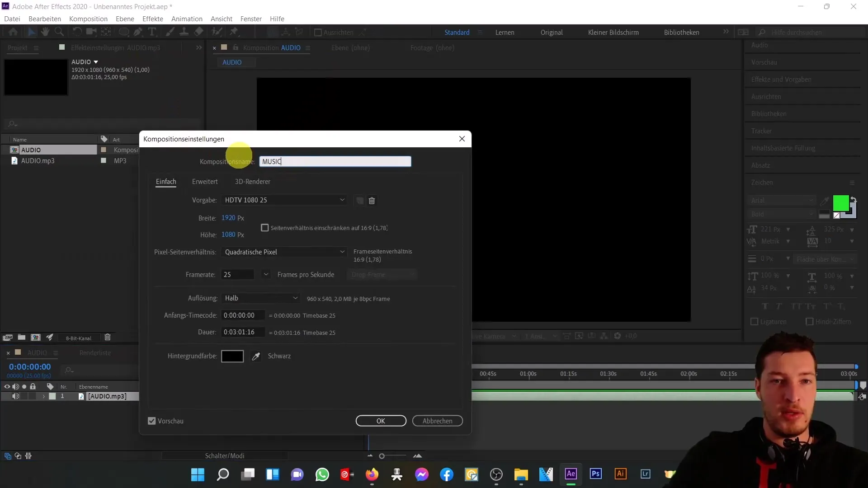Click the Hintergrundfarbe black swatch
This screenshot has width=868, height=488.
232,357
